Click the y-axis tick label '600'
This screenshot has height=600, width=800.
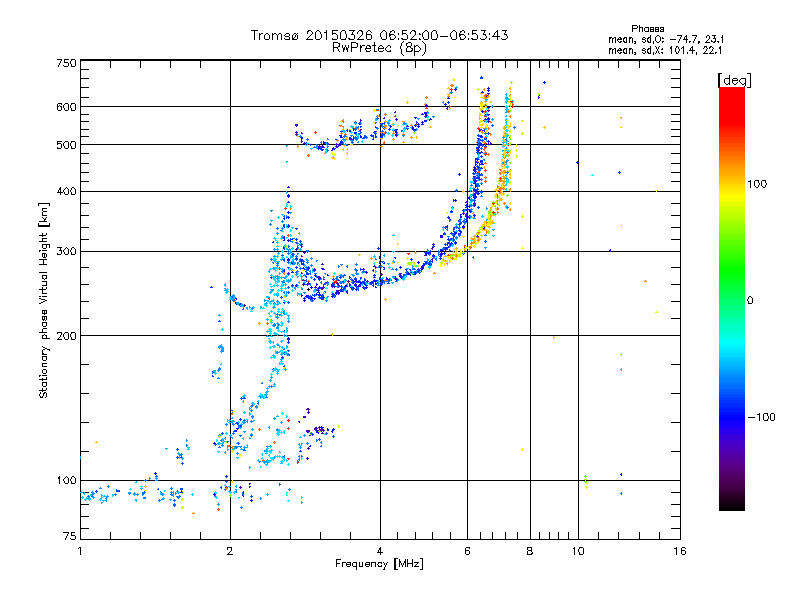66,107
